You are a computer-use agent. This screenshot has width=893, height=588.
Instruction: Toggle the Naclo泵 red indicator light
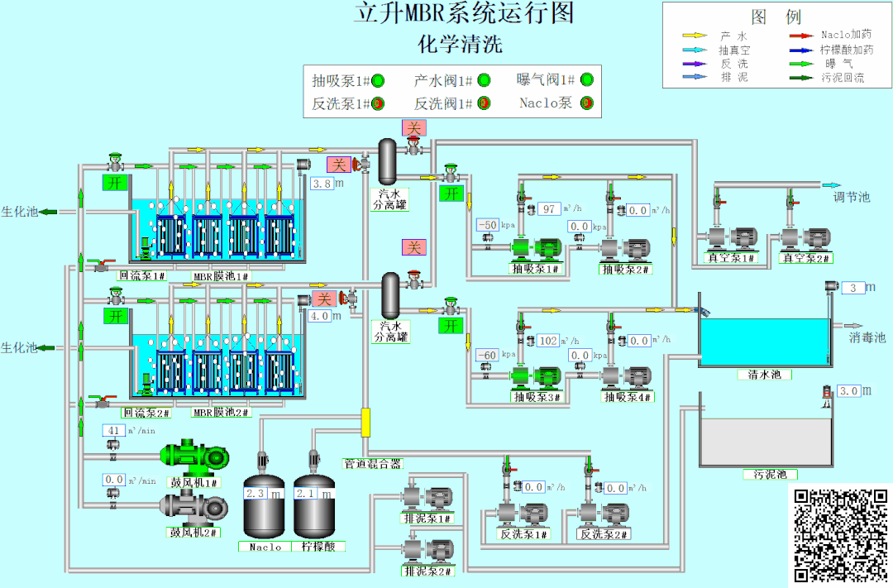[x=586, y=103]
